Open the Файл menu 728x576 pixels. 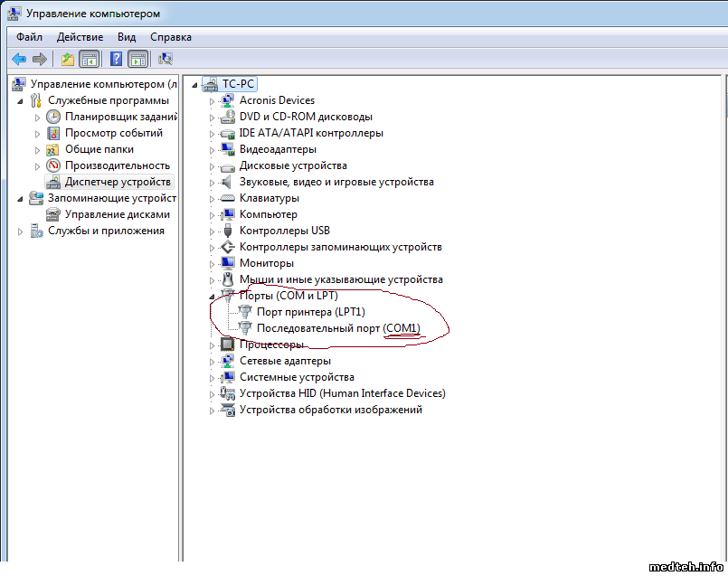(29, 37)
